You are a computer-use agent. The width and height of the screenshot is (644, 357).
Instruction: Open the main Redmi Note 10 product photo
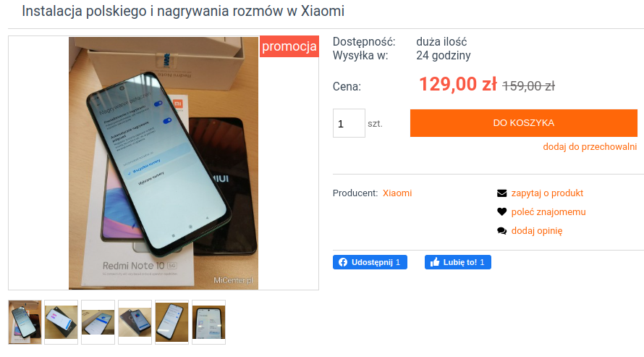tap(164, 163)
